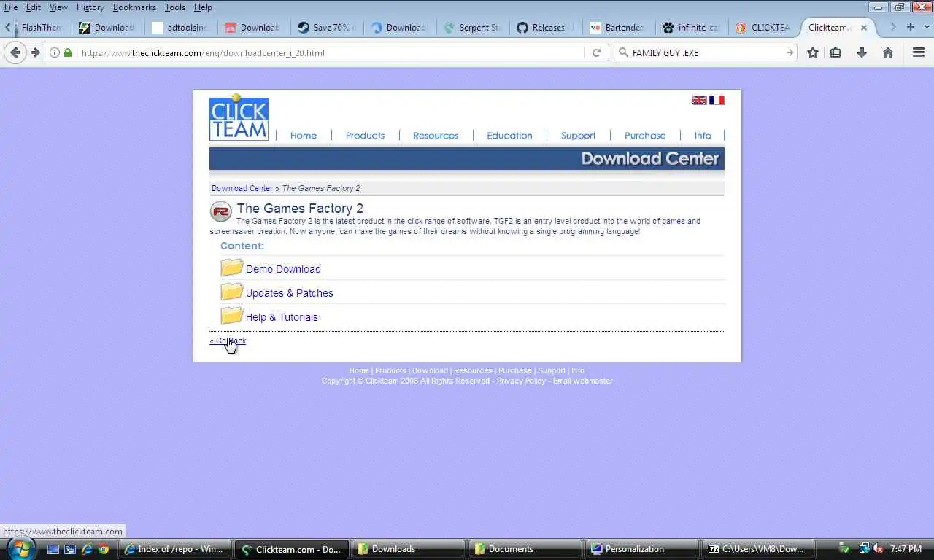Switch site language to French flag
Viewport: 934px width, 560px height.
(717, 100)
